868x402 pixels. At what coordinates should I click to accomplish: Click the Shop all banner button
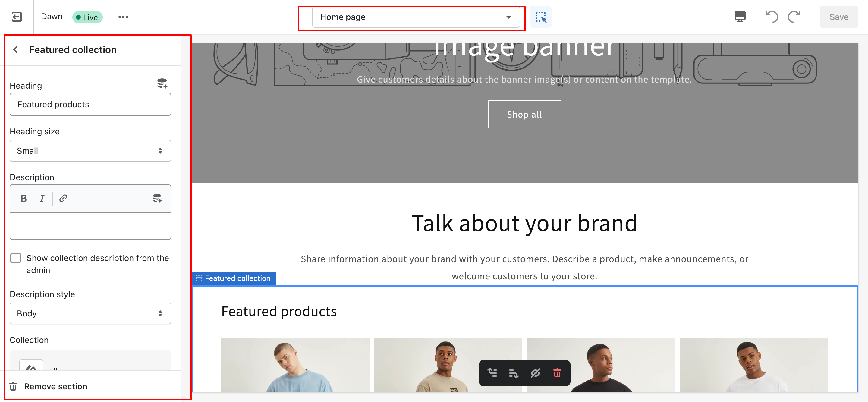[x=524, y=114]
